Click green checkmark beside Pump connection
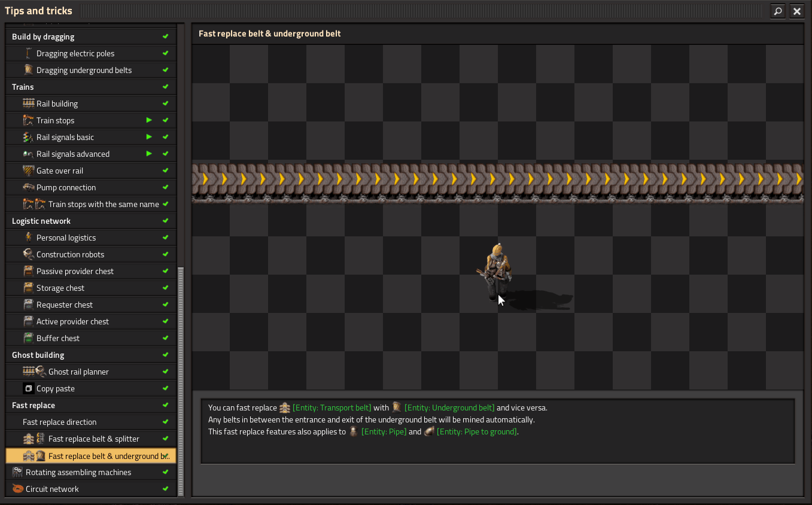The height and width of the screenshot is (505, 812). pyautogui.click(x=166, y=187)
